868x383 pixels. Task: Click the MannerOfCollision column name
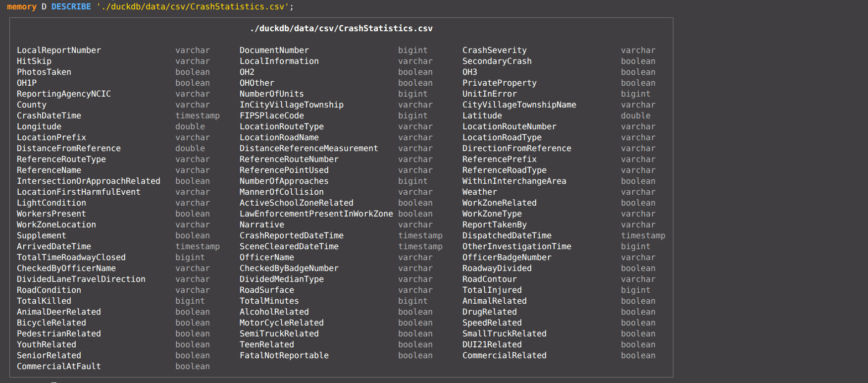pyautogui.click(x=282, y=192)
